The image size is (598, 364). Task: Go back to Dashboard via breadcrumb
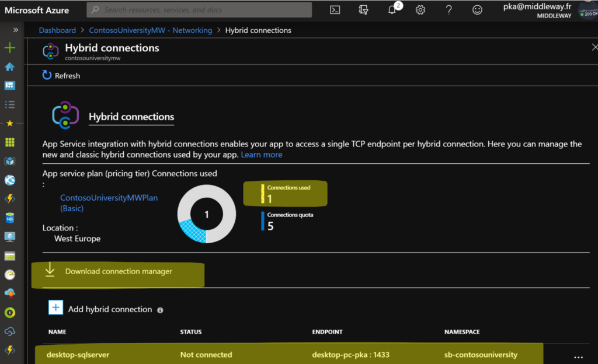pyautogui.click(x=57, y=30)
